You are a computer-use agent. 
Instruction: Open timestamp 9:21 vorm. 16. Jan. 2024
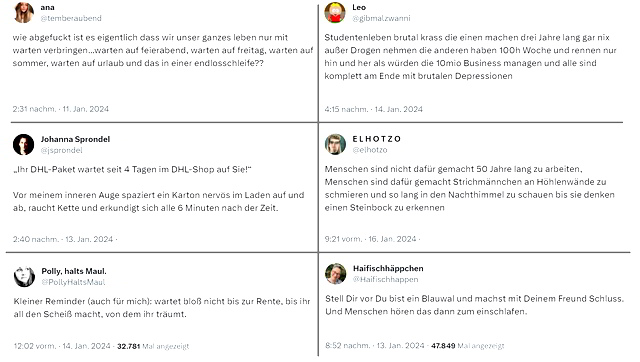371,239
